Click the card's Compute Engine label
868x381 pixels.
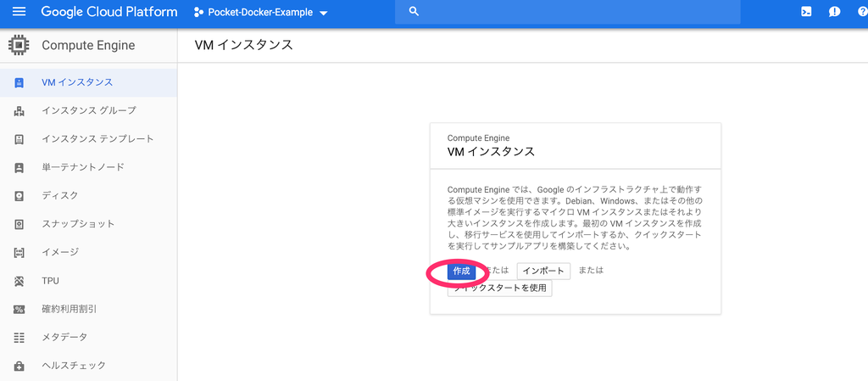[x=478, y=138]
